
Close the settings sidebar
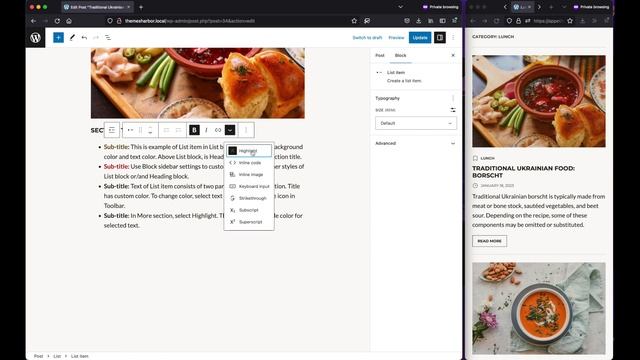coord(453,56)
